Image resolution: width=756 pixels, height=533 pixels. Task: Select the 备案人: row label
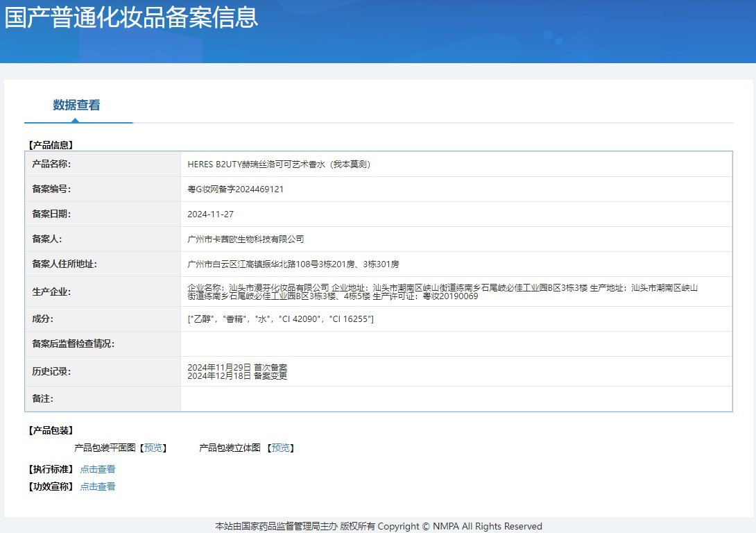coord(46,239)
